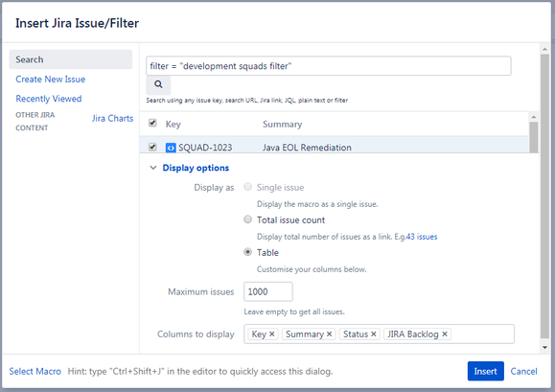Click the results list scrollbar up arrow
555x392 pixels.
(x=534, y=117)
